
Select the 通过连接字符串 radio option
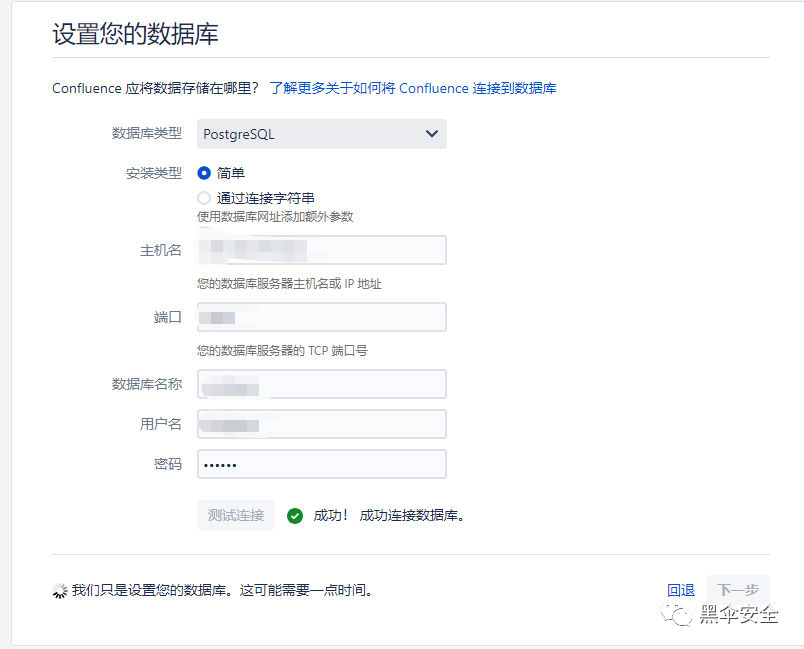point(204,198)
